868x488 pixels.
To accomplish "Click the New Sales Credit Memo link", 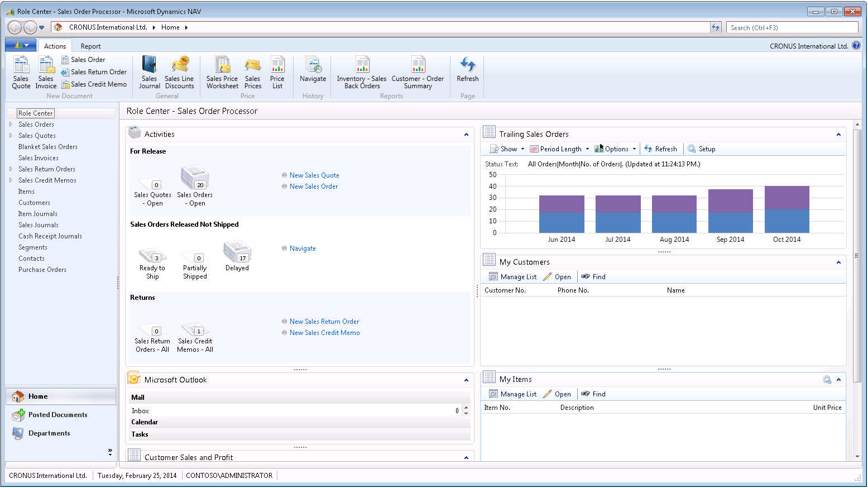I will coord(324,333).
